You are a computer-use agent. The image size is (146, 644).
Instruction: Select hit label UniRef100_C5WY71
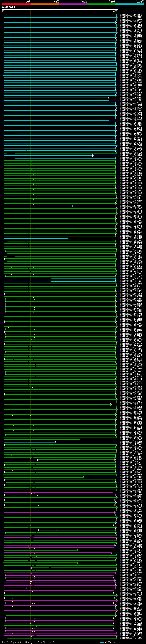click(x=131, y=77)
